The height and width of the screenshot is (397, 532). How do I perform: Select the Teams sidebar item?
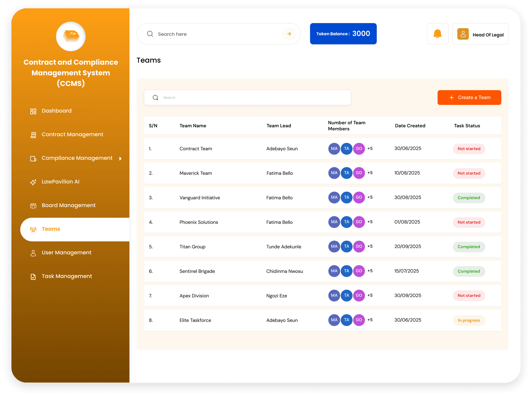coord(51,229)
